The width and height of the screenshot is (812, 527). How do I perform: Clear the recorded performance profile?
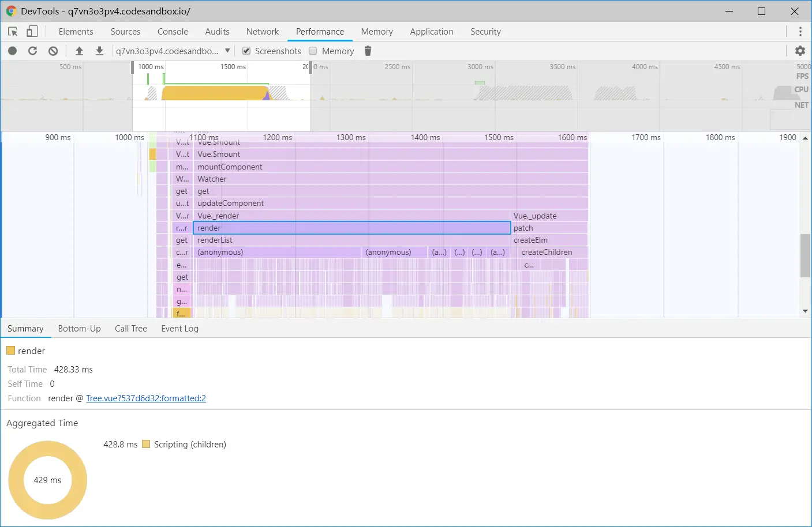coord(53,51)
